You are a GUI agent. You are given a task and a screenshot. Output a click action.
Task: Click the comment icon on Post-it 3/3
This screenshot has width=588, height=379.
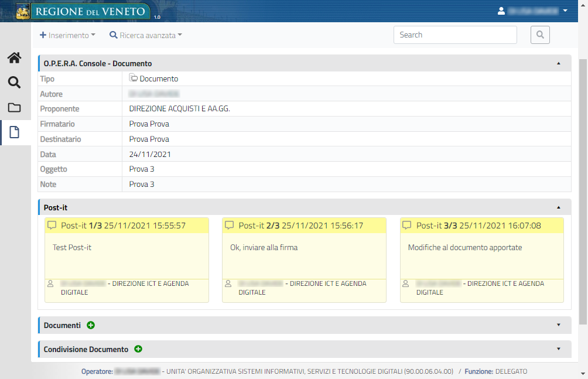click(x=407, y=225)
